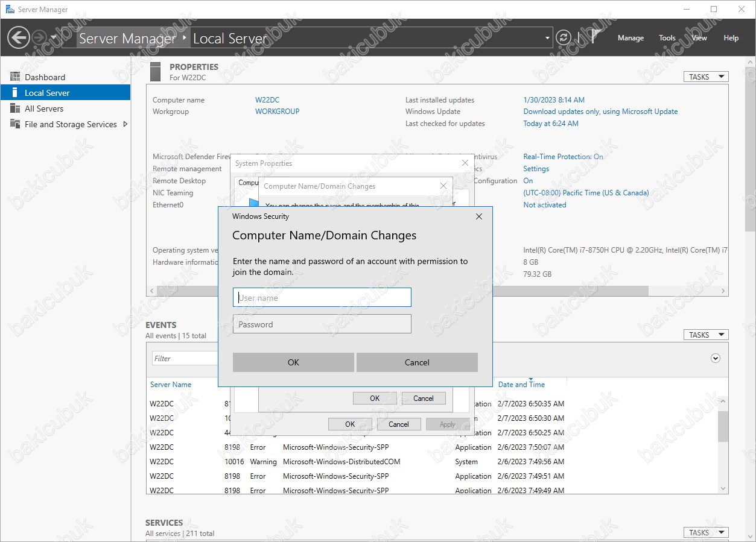Select the 'Microsoft-Windows-DistributedCOM' event source
The height and width of the screenshot is (542, 756).
pos(341,462)
